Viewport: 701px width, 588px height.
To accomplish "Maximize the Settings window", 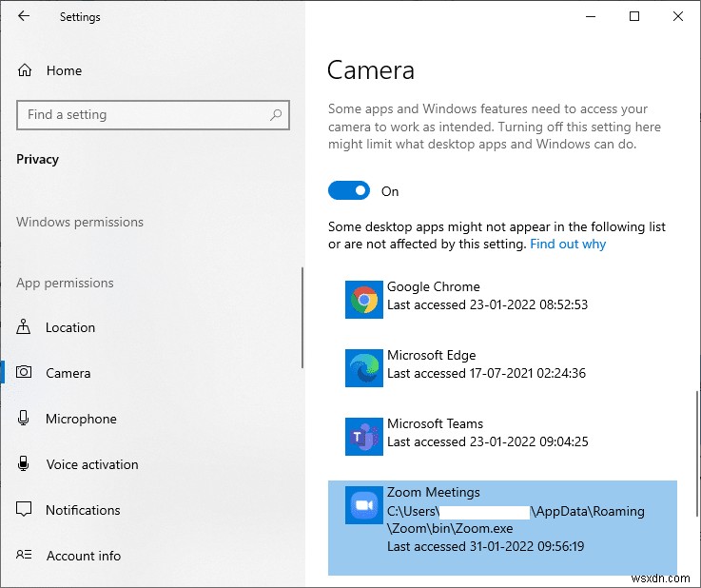I will tap(633, 16).
